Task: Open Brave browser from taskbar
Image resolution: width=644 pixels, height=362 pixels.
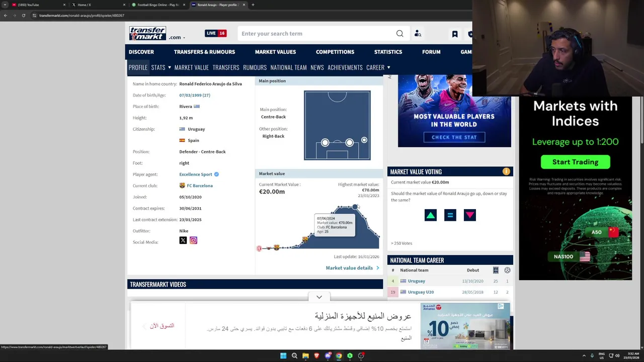Action: pos(316,356)
